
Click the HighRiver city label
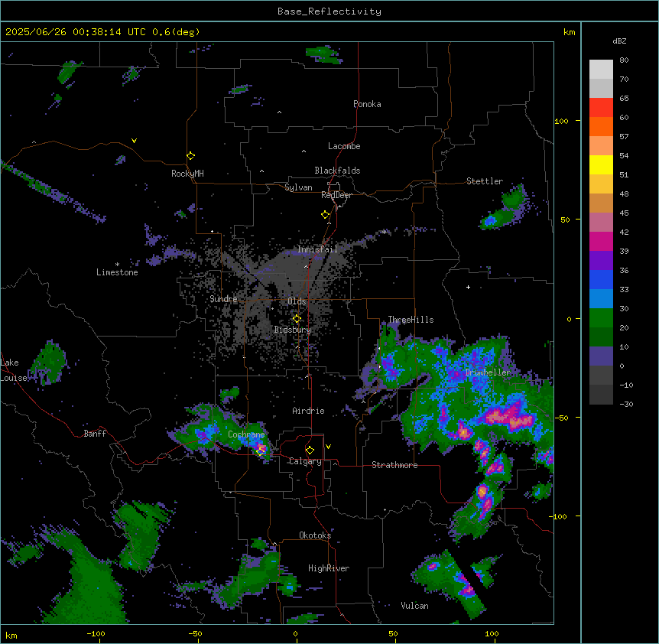(329, 568)
